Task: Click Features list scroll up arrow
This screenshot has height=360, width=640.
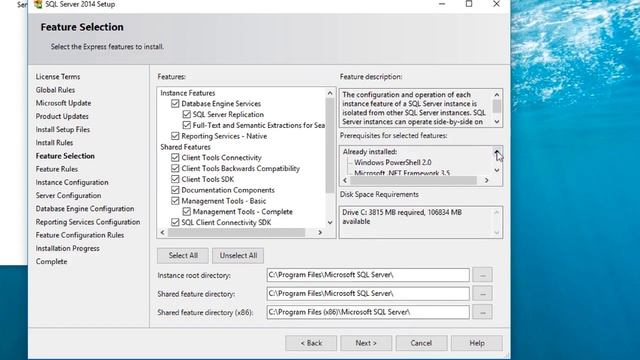Action: coord(330,93)
